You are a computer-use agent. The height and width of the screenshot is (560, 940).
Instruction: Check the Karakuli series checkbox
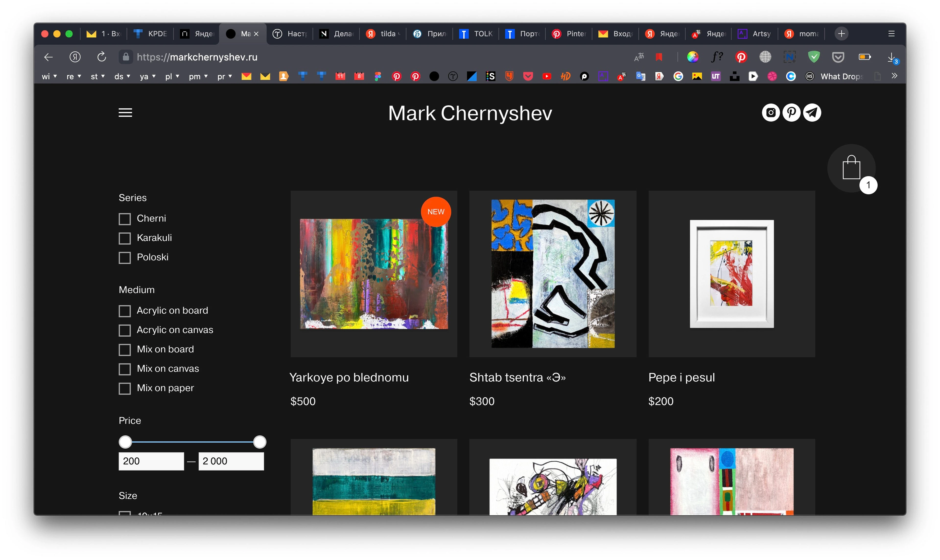coord(125,238)
